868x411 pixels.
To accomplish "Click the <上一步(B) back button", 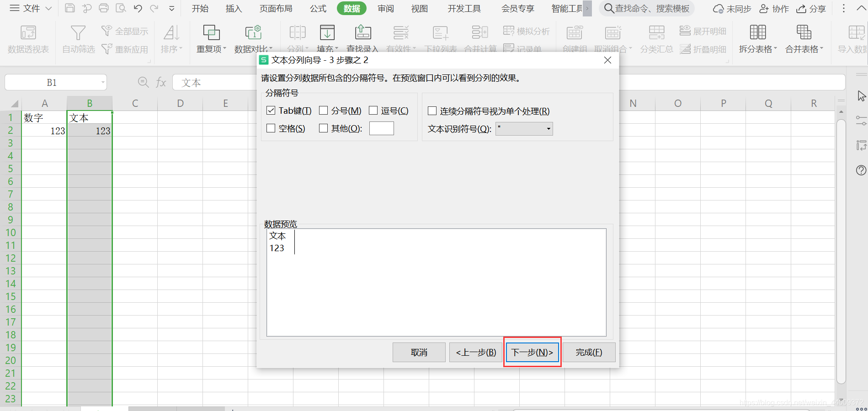I will click(x=475, y=352).
